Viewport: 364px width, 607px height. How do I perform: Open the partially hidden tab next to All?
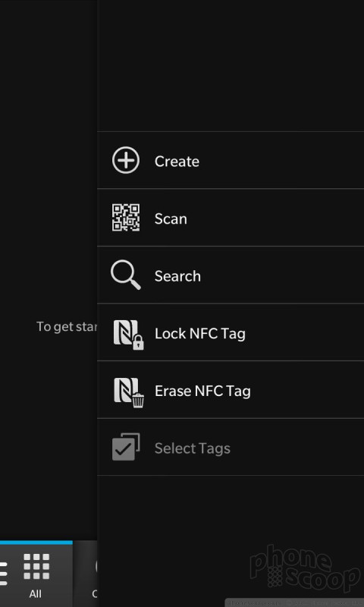pos(85,574)
